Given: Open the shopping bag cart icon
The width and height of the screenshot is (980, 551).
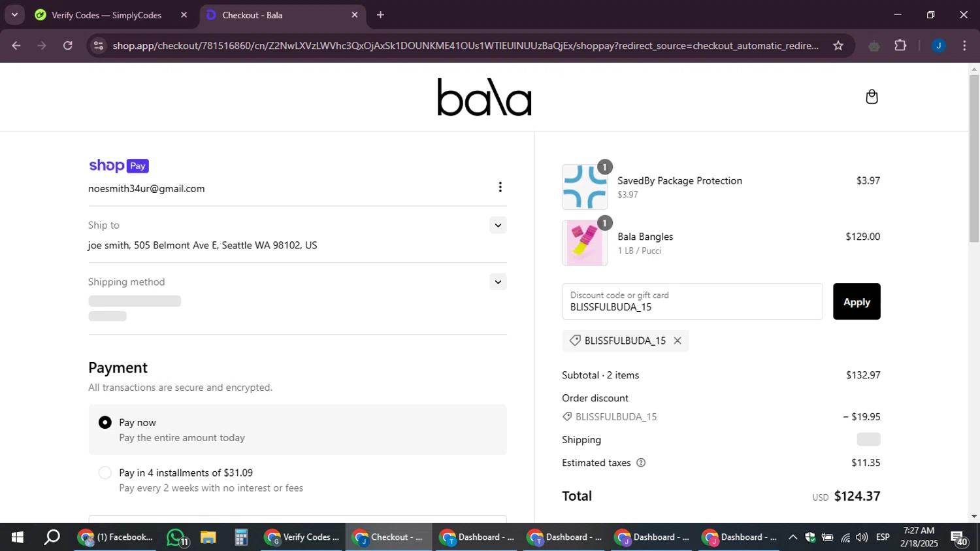Looking at the screenshot, I should pos(872,97).
